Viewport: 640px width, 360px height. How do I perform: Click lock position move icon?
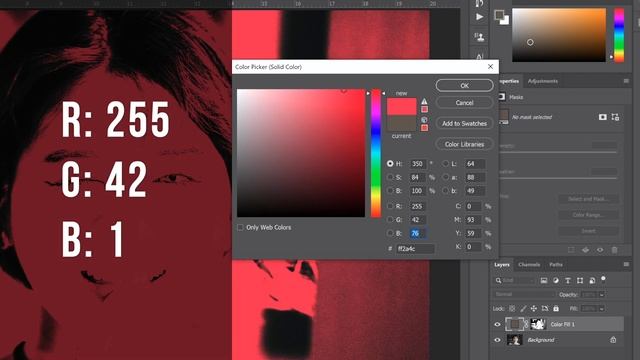(534, 309)
